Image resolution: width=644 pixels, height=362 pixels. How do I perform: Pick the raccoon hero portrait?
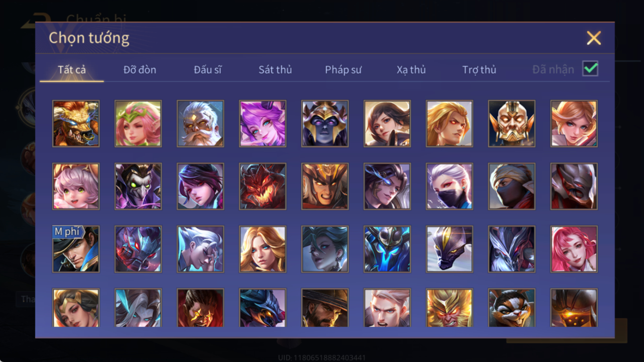(511, 308)
